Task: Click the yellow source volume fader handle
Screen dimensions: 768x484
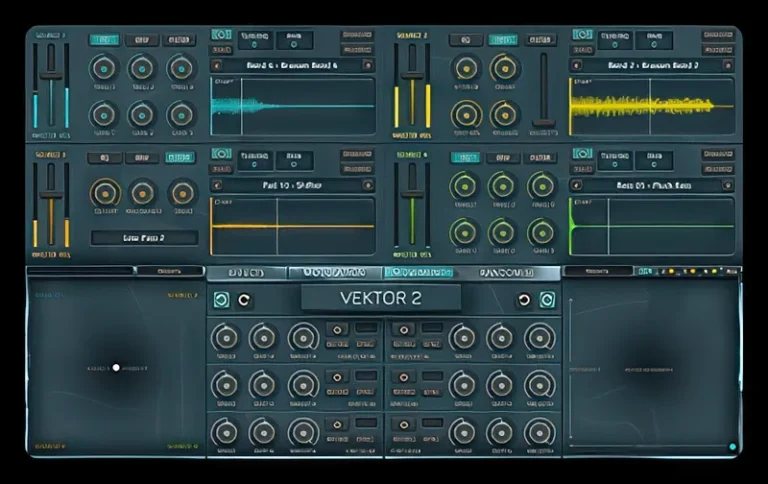Action: point(412,76)
